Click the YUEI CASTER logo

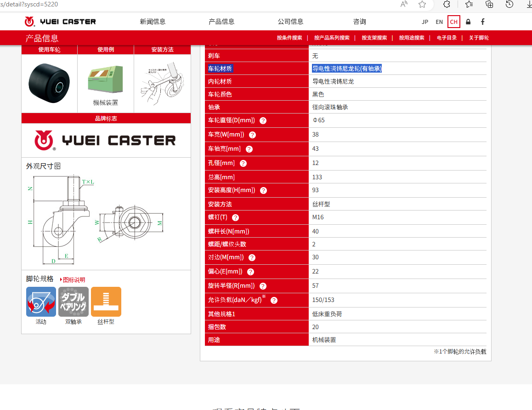pyautogui.click(x=60, y=21)
